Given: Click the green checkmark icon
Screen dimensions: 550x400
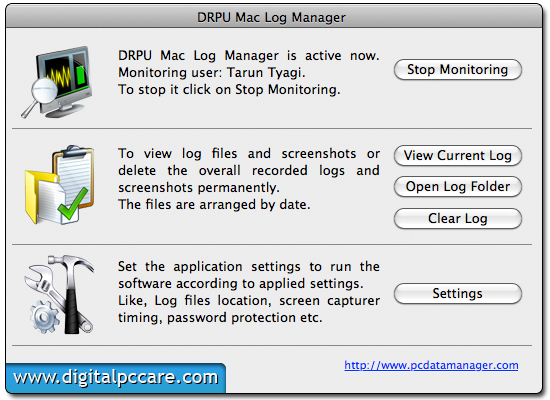Looking at the screenshot, I should tap(73, 204).
